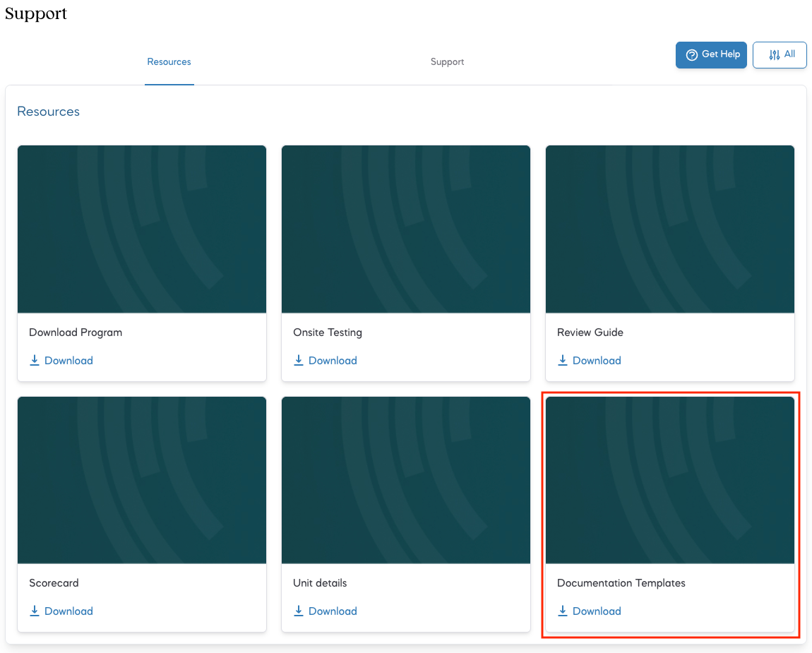The width and height of the screenshot is (812, 653).
Task: Click the question mark icon in Get Help
Action: tap(691, 55)
